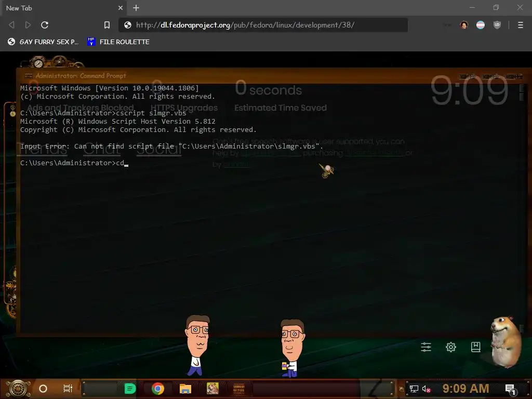This screenshot has width=532, height=399.
Task: Open the steampunk Start button
Action: pos(19,389)
